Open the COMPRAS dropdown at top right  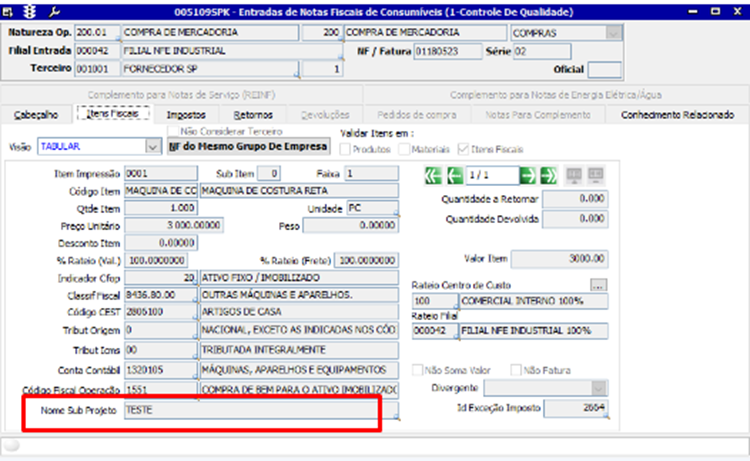613,33
